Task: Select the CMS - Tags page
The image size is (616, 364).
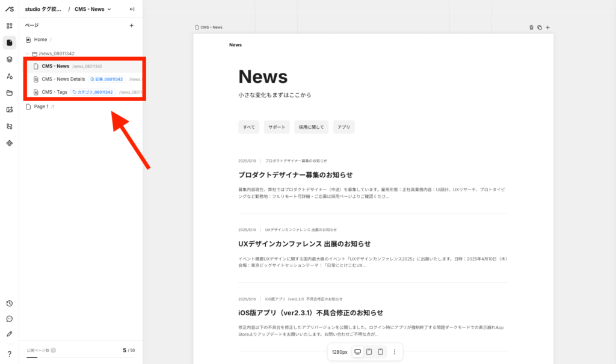Action: click(54, 92)
